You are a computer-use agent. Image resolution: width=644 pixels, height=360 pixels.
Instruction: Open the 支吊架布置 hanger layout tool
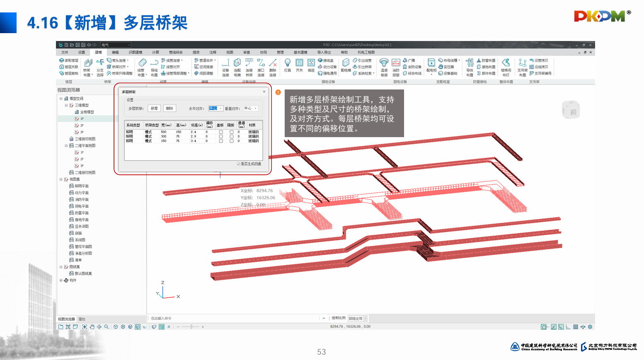click(x=523, y=67)
